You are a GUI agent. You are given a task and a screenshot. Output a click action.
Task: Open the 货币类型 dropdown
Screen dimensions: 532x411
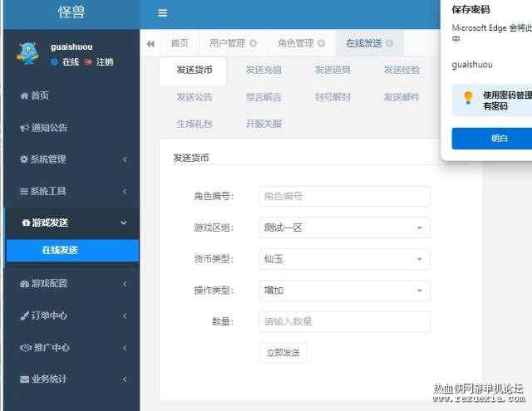(345, 259)
